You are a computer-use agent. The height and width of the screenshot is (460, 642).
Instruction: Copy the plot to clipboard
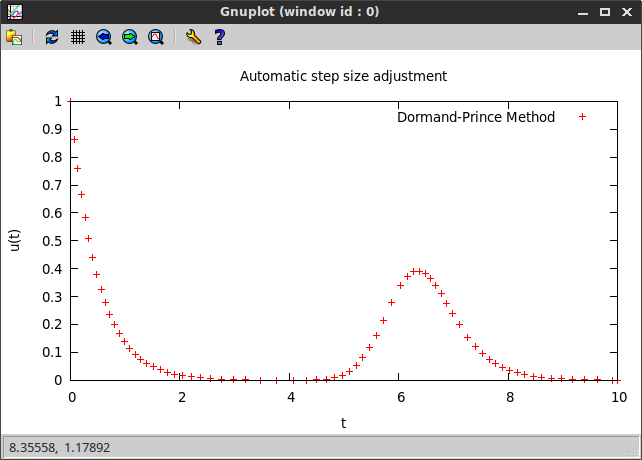[14, 37]
